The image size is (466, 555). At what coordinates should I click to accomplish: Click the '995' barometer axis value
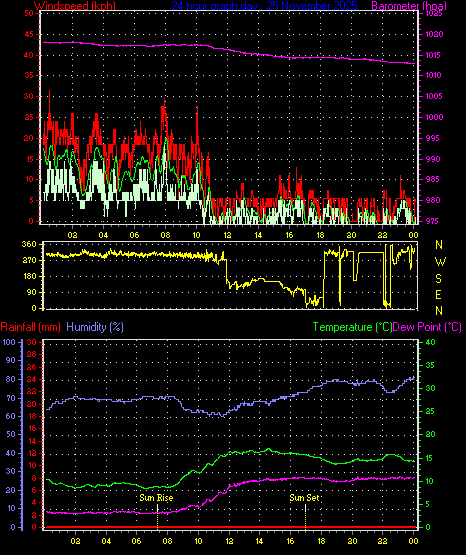tap(432, 138)
